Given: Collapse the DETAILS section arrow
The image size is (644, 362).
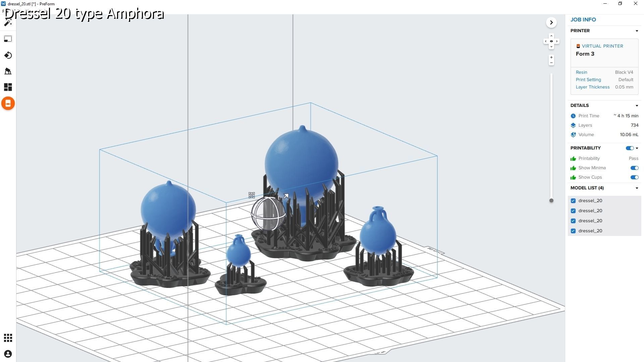Looking at the screenshot, I should 637,106.
